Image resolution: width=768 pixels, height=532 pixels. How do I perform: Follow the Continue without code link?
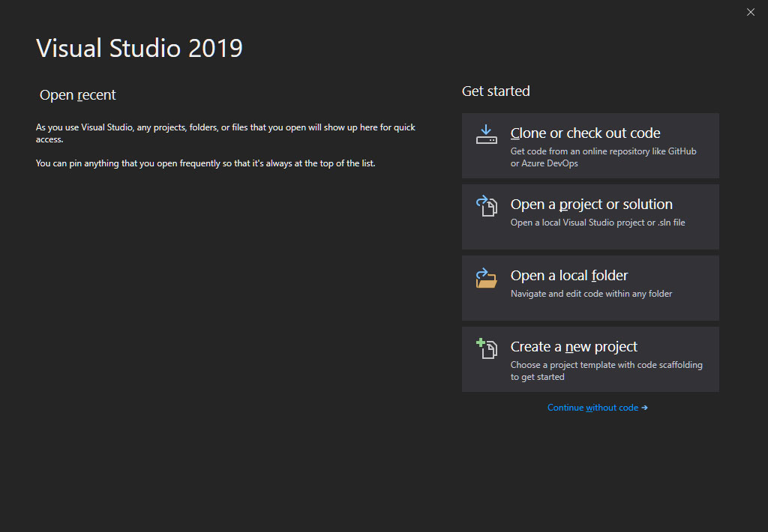(x=597, y=408)
